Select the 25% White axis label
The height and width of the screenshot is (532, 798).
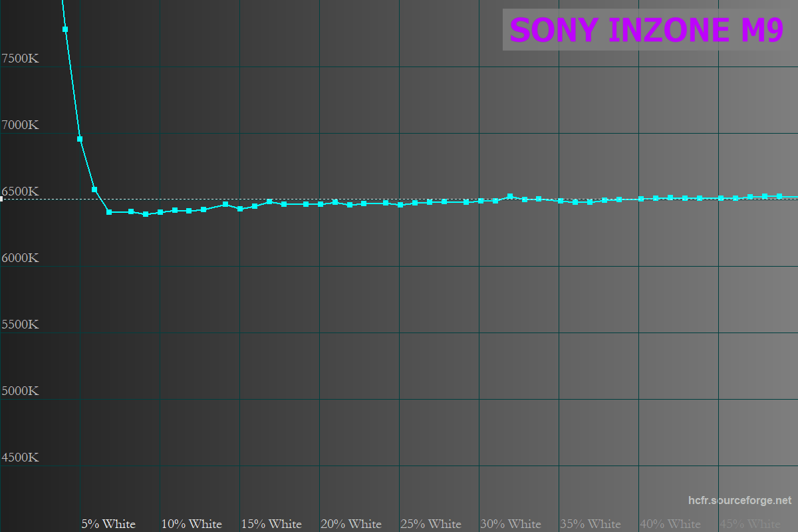pyautogui.click(x=431, y=524)
